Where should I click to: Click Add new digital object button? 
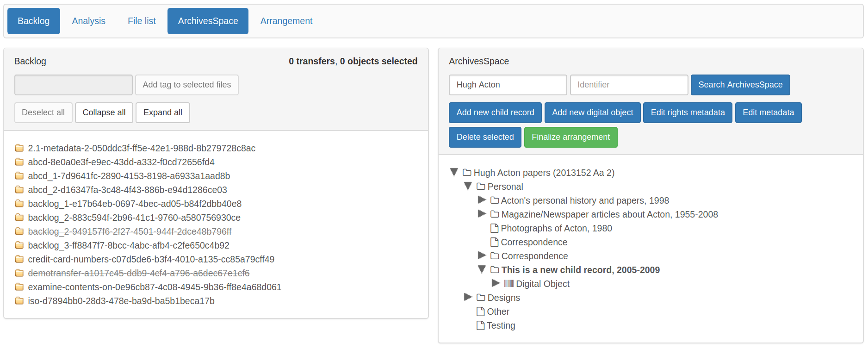coord(592,112)
